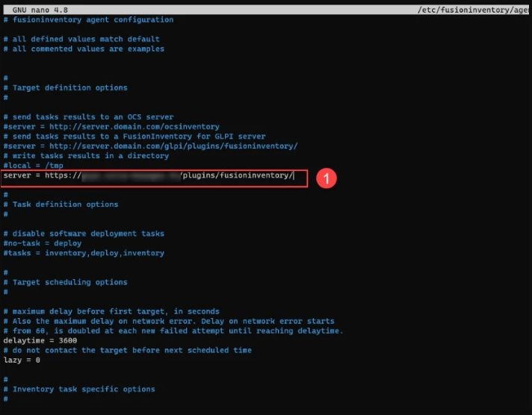Place cursor at end of highlighted server line
This screenshot has width=532, height=415.
tap(294, 176)
